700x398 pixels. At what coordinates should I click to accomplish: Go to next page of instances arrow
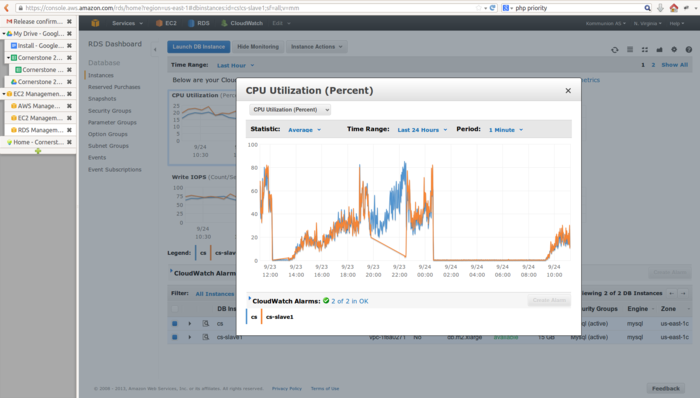coord(683,293)
